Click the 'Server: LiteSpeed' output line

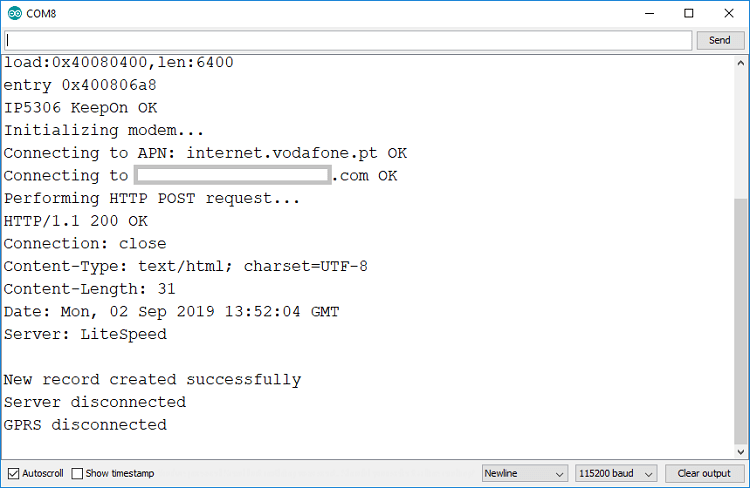click(85, 334)
